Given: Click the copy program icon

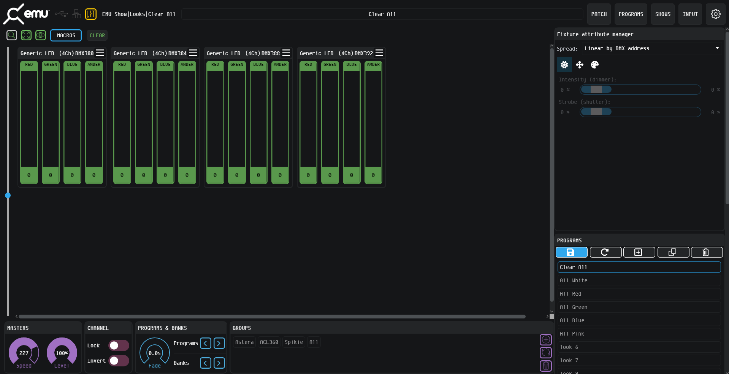Looking at the screenshot, I should [673, 252].
